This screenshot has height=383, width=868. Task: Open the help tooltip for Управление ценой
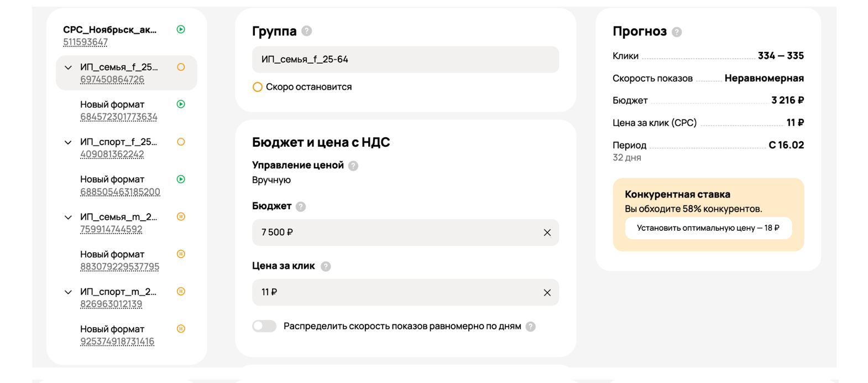pos(353,165)
